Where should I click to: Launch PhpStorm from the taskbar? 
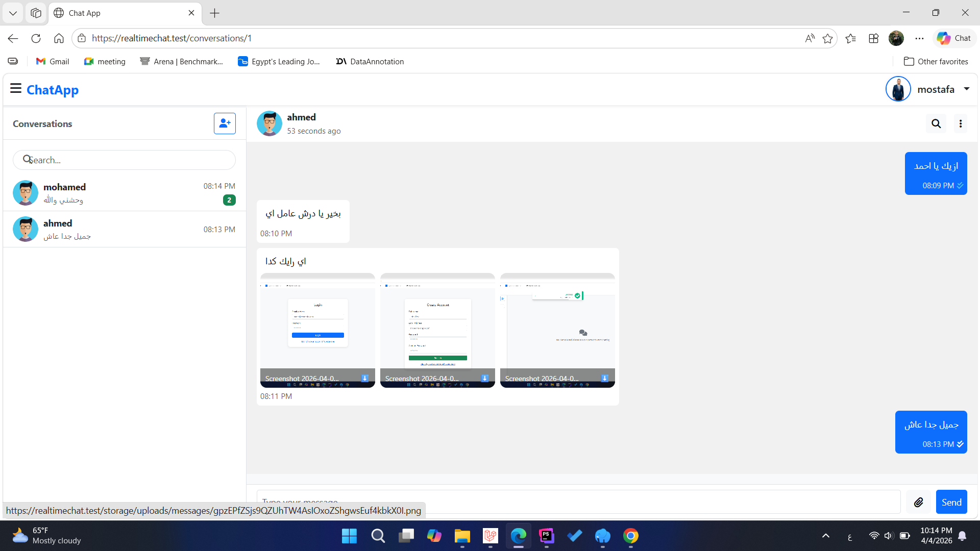[546, 536]
